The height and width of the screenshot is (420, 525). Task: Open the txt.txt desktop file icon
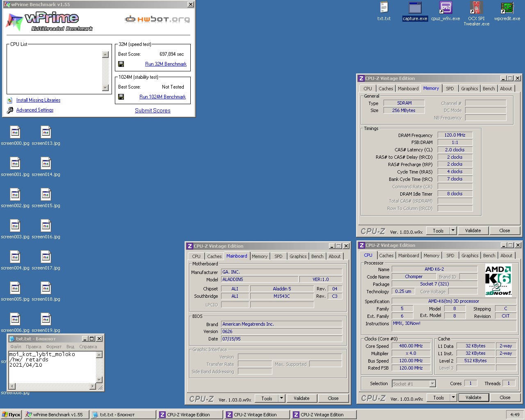[x=384, y=11]
